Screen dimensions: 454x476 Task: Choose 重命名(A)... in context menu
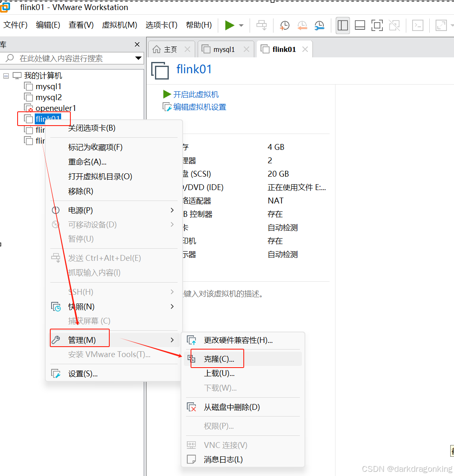[x=87, y=162]
